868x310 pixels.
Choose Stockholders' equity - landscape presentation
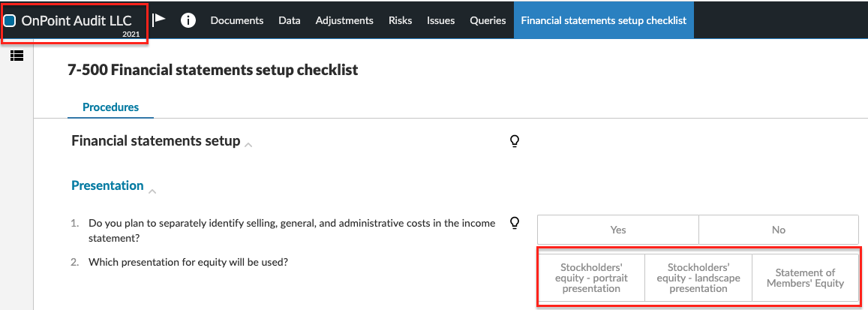(x=698, y=278)
